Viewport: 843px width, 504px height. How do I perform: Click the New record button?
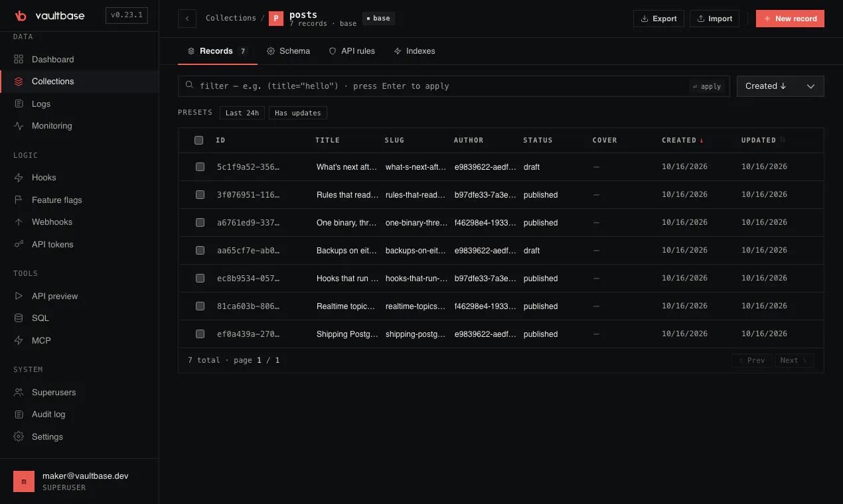pyautogui.click(x=790, y=19)
